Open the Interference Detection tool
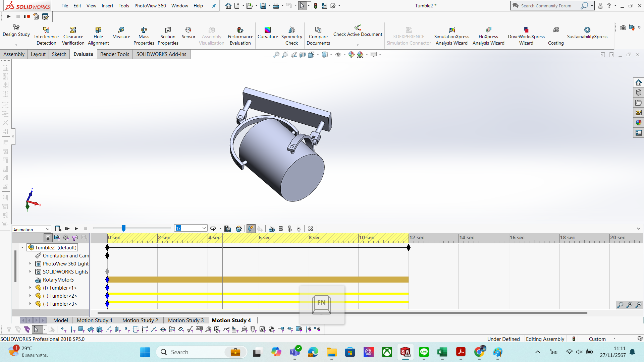The image size is (644, 362). click(x=46, y=36)
